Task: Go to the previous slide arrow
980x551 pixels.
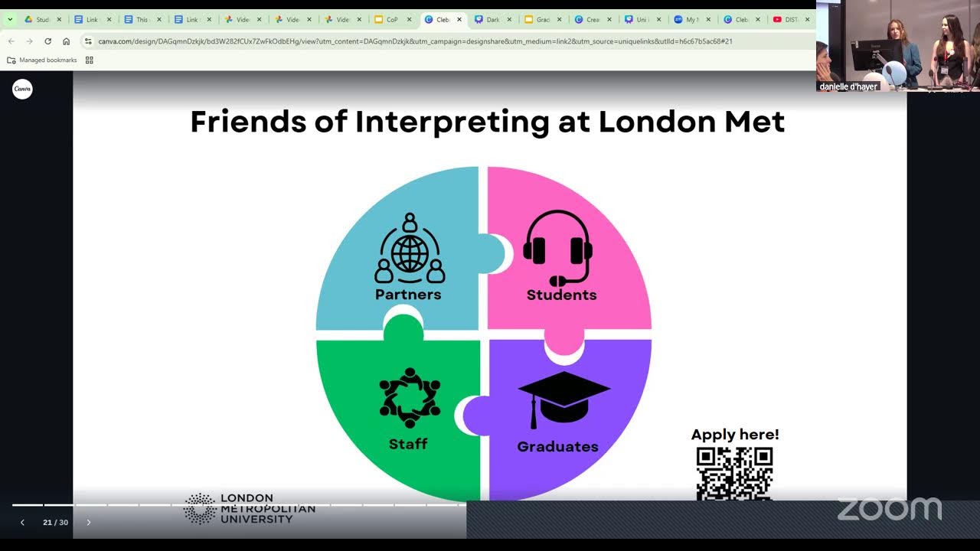Action: 22,523
